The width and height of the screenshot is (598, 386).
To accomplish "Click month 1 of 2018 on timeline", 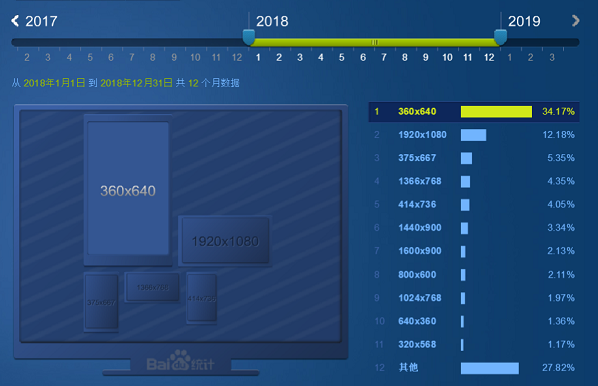I will click(x=258, y=58).
